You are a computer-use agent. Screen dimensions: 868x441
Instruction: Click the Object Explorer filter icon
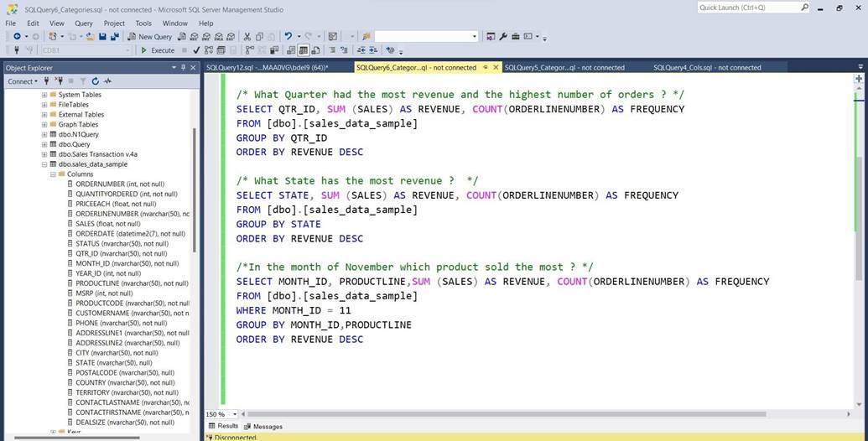pos(83,81)
